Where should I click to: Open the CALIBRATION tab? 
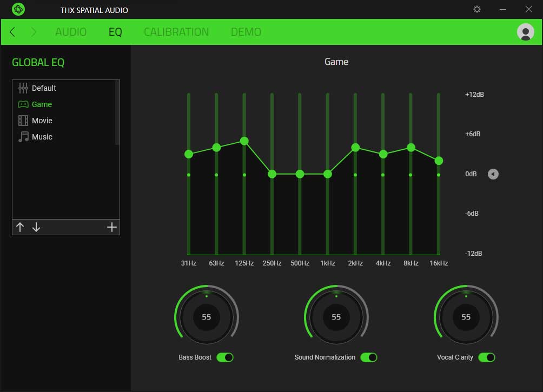pyautogui.click(x=176, y=32)
